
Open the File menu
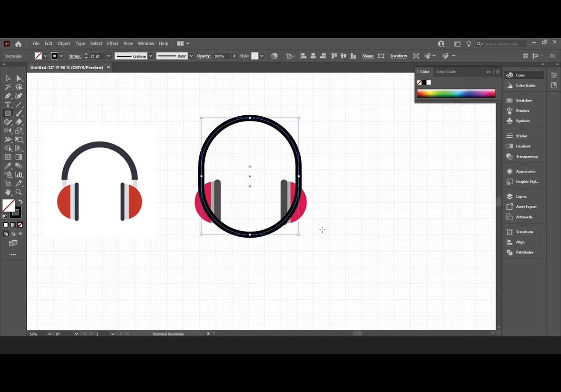36,43
